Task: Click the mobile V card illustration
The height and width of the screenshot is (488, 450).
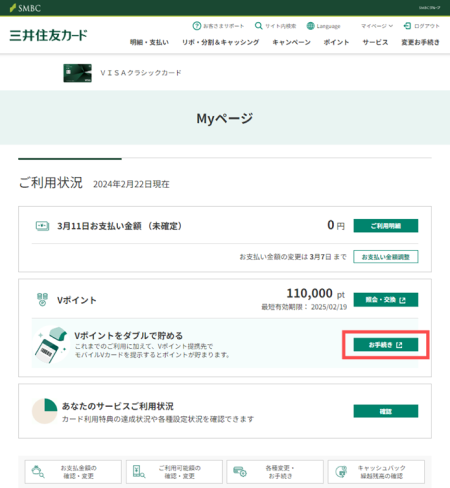Action: [51, 345]
